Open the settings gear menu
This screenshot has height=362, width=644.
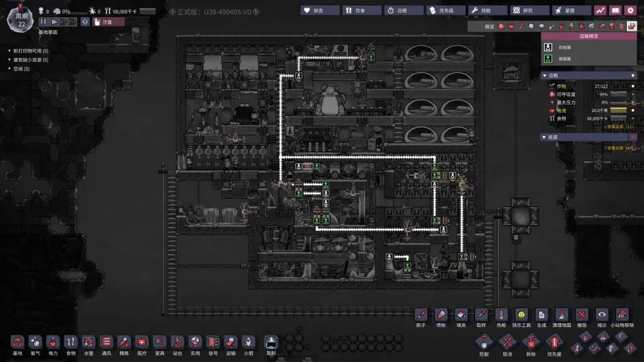pyautogui.click(x=630, y=11)
